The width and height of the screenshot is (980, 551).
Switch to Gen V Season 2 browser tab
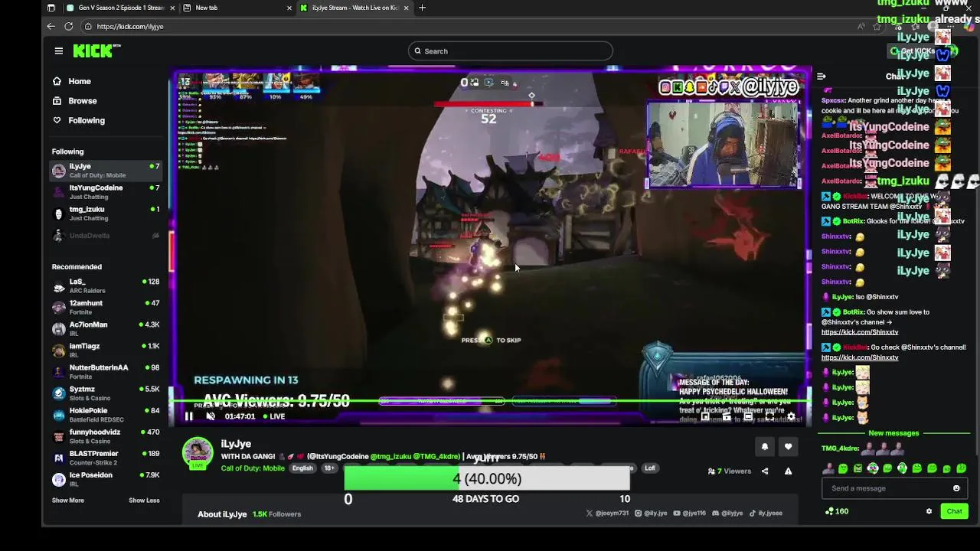click(x=121, y=8)
